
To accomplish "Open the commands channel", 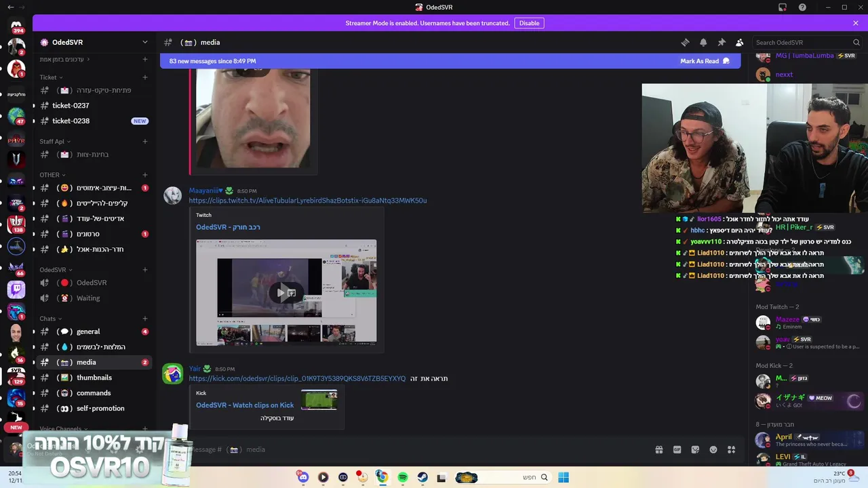I will pos(94,393).
